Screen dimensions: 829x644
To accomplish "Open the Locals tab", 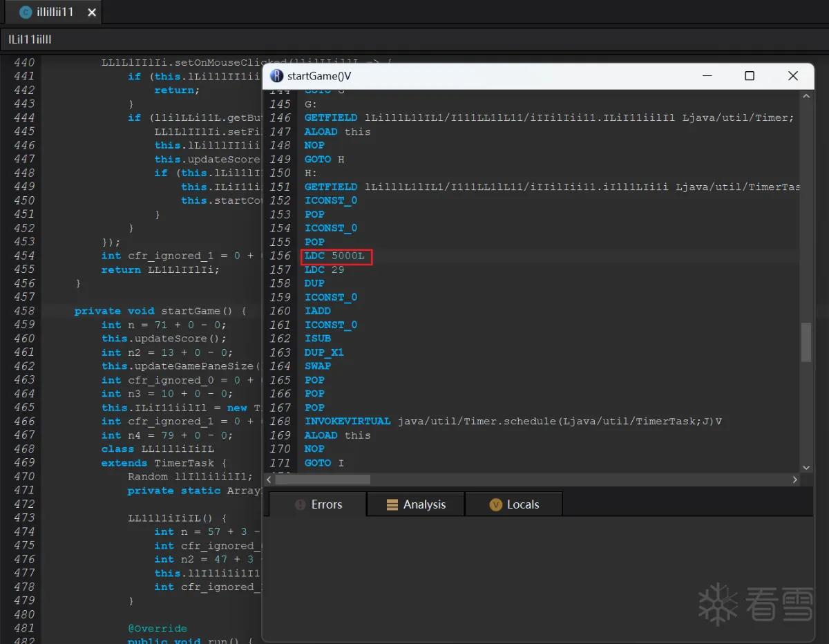I will pyautogui.click(x=514, y=504).
